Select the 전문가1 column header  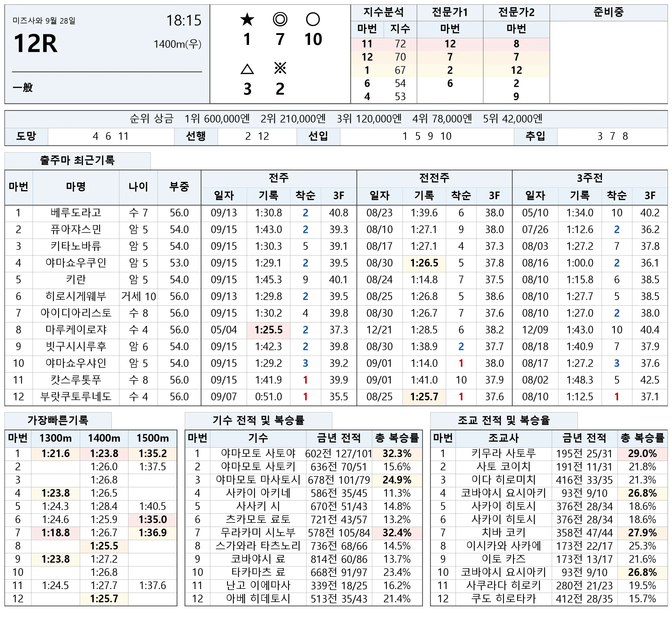[450, 12]
